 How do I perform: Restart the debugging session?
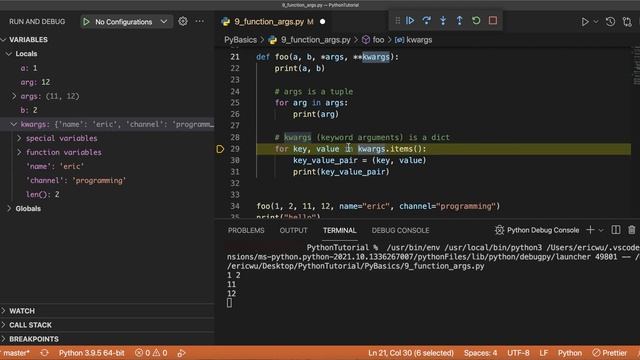(x=476, y=20)
